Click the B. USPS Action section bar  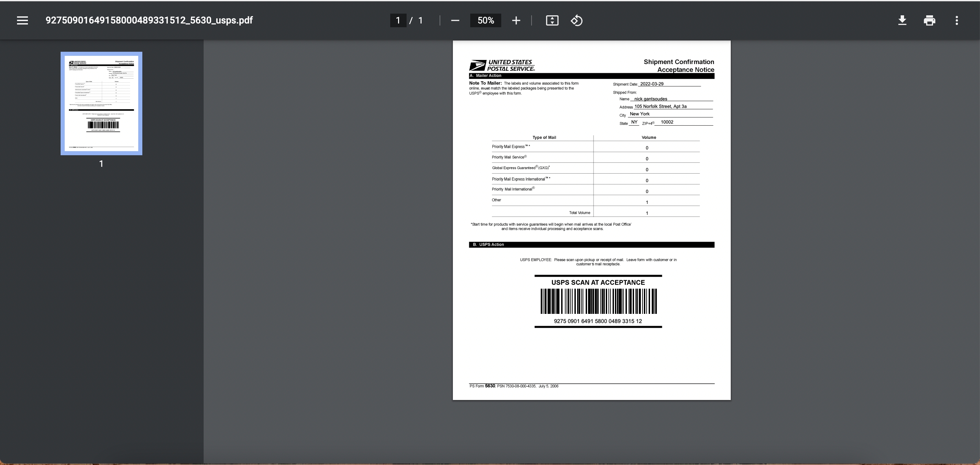[x=591, y=244]
